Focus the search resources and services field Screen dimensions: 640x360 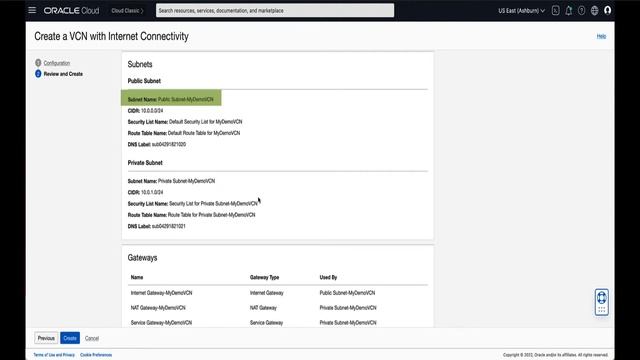[x=275, y=11]
